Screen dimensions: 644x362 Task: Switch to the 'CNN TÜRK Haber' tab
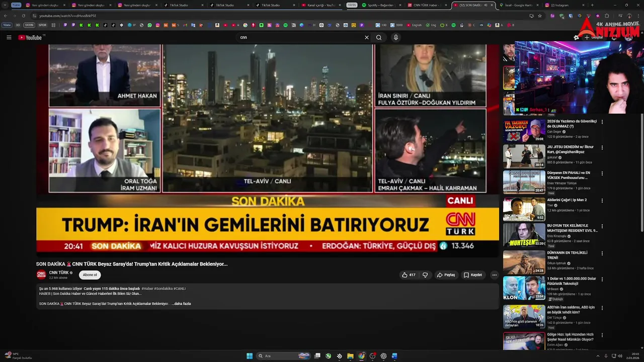click(x=428, y=5)
